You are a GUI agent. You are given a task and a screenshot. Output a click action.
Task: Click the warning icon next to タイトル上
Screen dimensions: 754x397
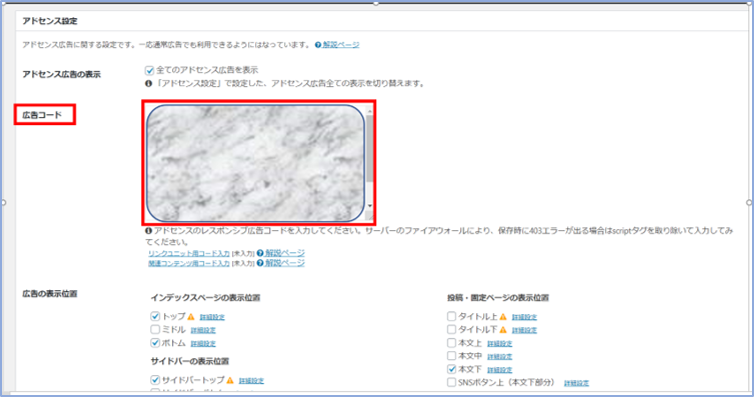click(x=503, y=317)
